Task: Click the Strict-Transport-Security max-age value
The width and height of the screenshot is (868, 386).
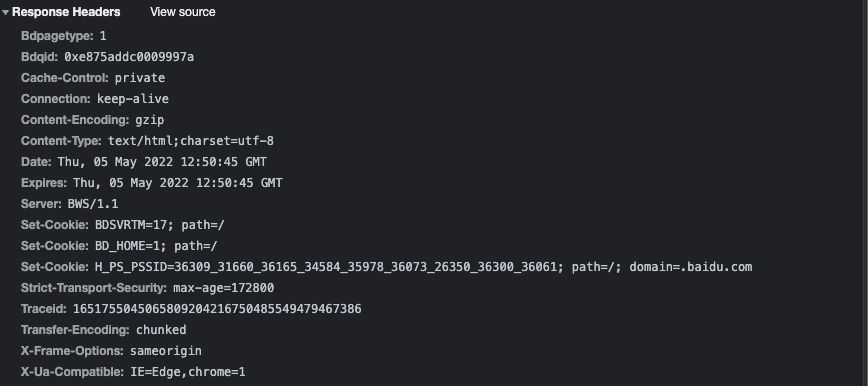Action: 224,289
